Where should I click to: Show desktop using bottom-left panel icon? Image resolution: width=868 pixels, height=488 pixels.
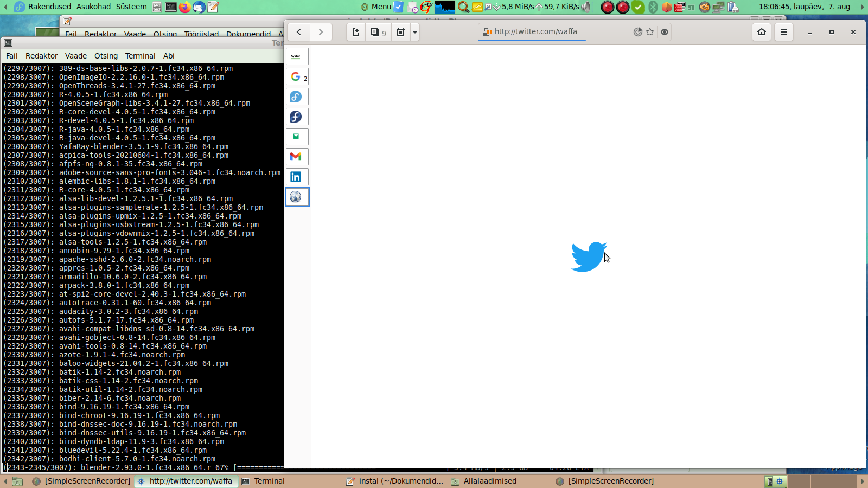(17, 481)
